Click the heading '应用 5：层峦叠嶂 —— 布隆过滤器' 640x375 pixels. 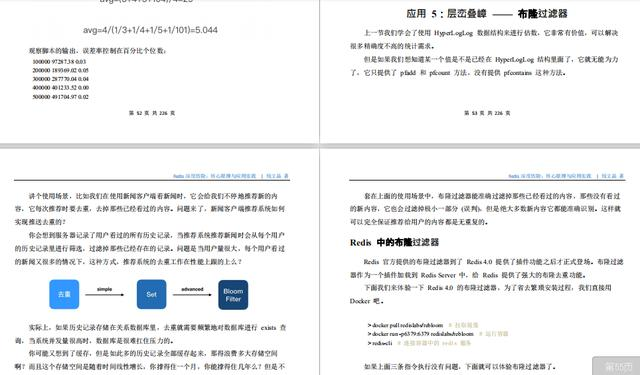tap(487, 14)
